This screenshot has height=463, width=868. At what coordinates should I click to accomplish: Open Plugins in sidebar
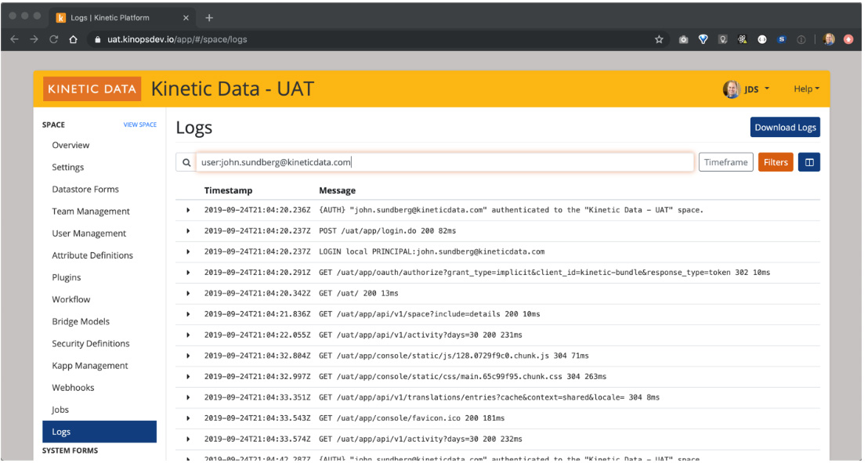coord(67,277)
